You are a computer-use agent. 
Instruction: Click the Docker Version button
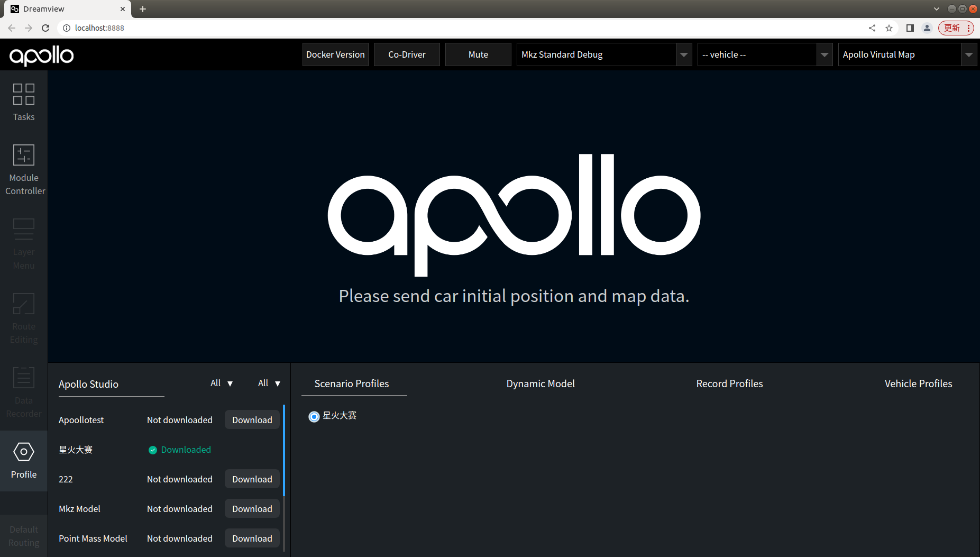(x=335, y=54)
